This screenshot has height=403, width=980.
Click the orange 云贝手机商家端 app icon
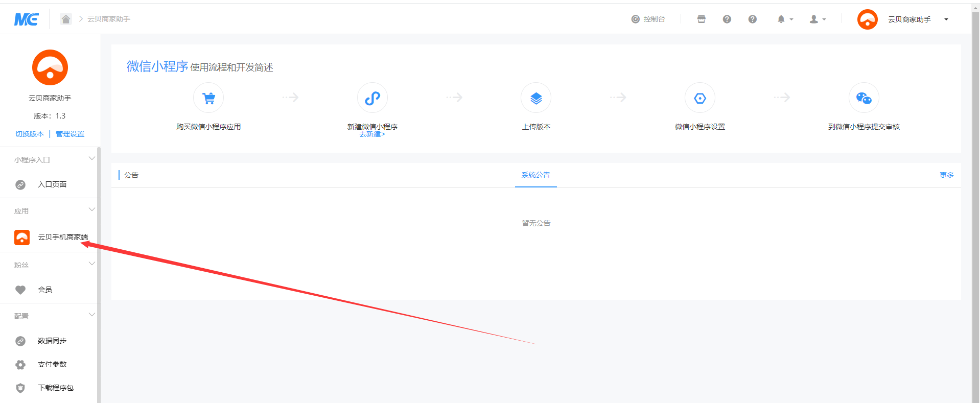click(22, 237)
